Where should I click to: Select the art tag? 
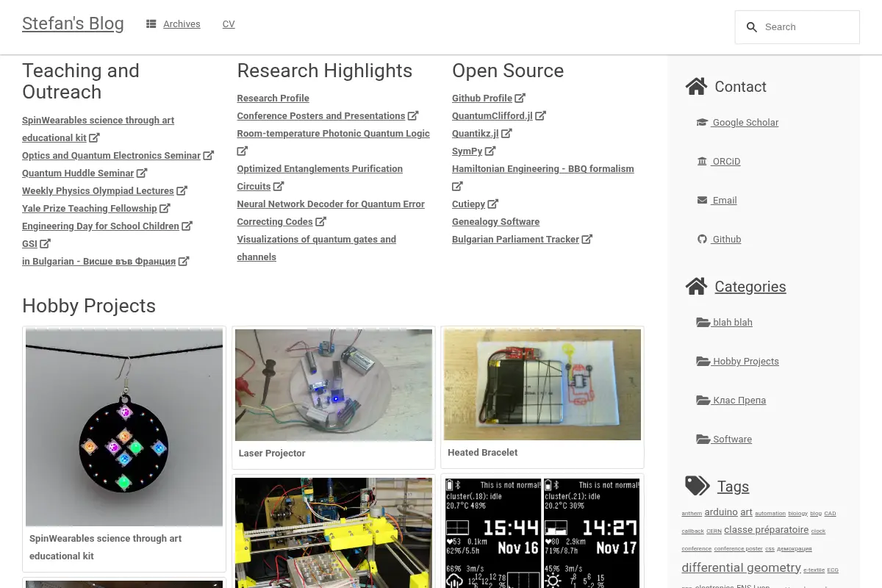tap(746, 512)
